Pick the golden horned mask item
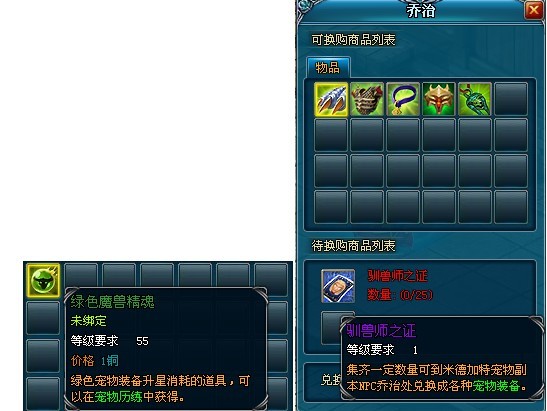The image size is (547, 411). point(439,99)
